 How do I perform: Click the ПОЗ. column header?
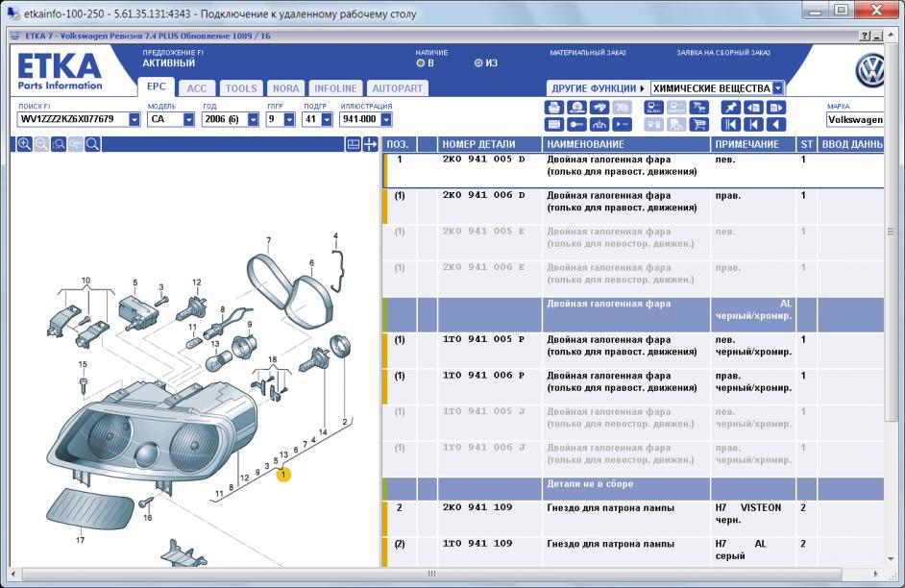pyautogui.click(x=399, y=144)
